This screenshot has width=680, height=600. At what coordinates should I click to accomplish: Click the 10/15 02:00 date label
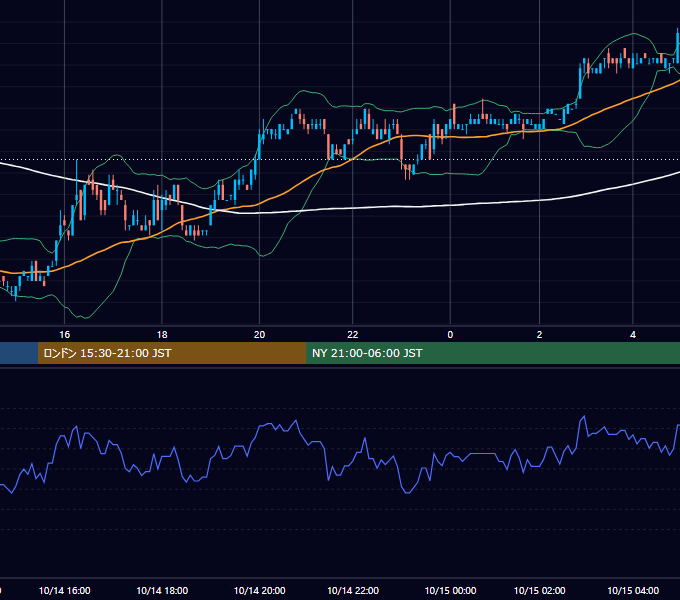tap(539, 590)
